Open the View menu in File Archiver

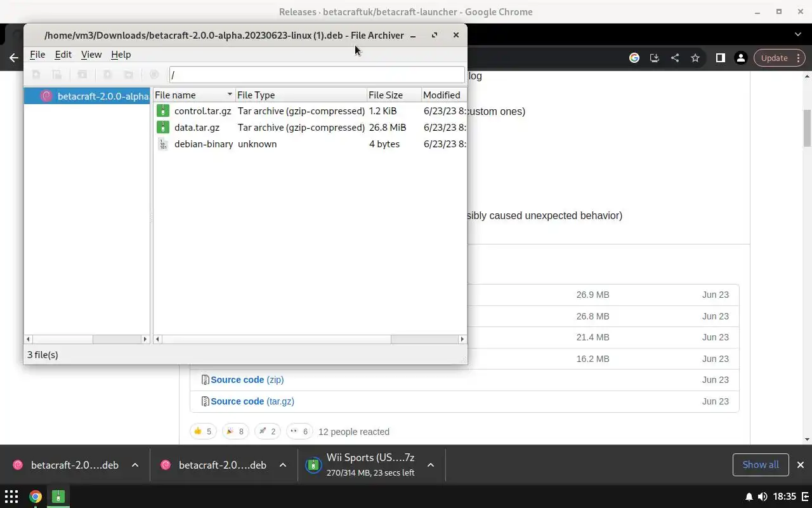coord(91,55)
